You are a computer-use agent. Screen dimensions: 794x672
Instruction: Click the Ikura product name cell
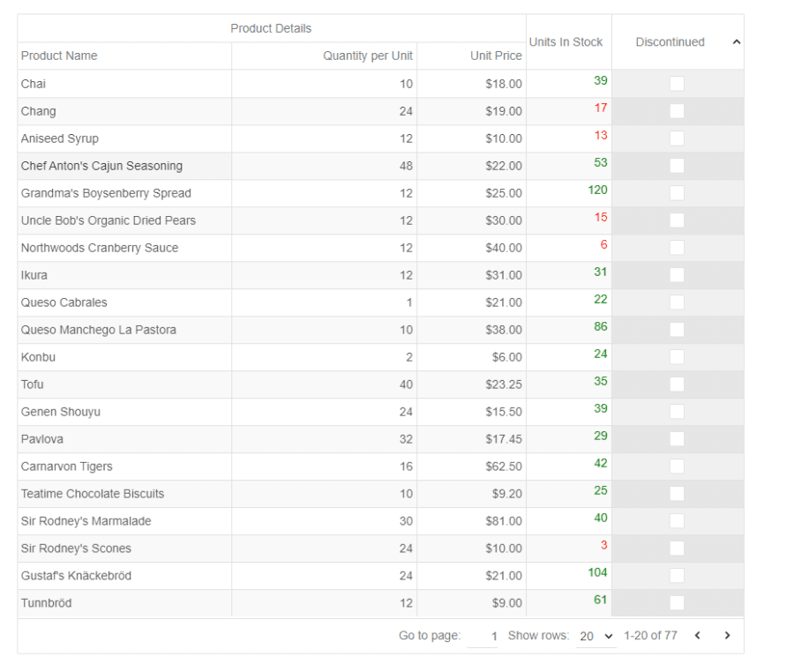[x=34, y=275]
